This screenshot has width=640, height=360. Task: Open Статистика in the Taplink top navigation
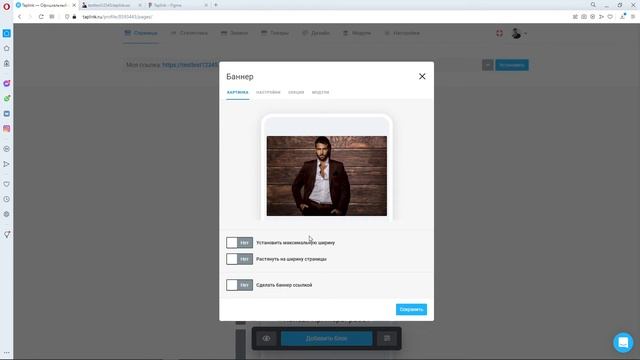(189, 33)
